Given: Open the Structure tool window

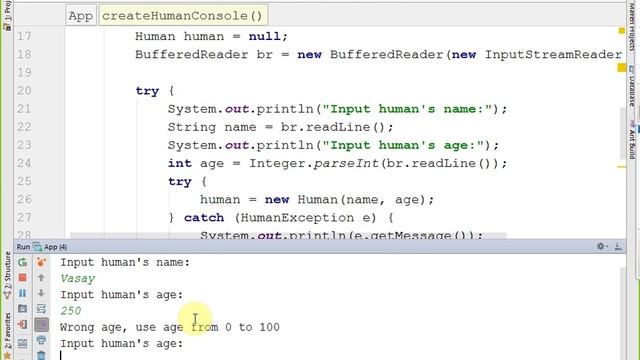Looking at the screenshot, I should coord(7,276).
